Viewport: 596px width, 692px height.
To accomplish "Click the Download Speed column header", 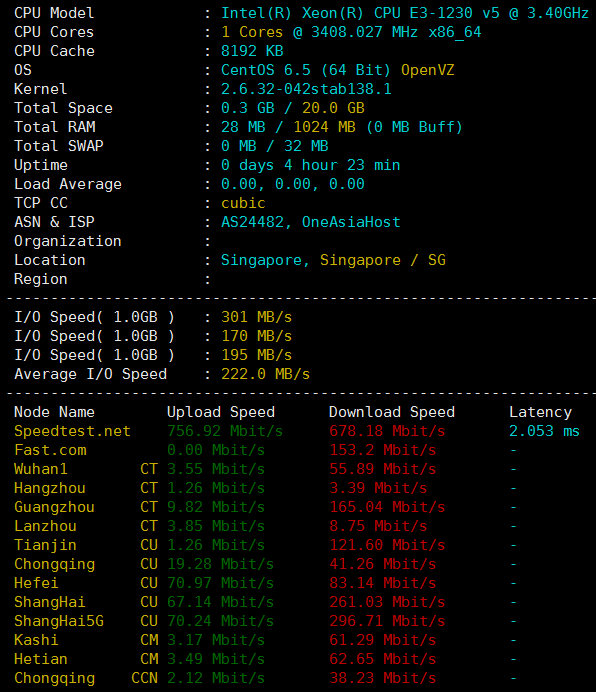I will pyautogui.click(x=392, y=412).
